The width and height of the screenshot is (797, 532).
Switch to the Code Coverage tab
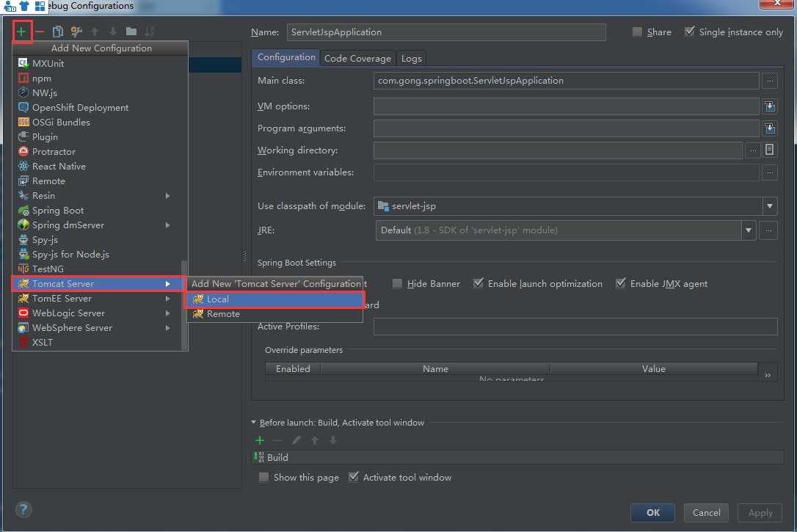[357, 59]
